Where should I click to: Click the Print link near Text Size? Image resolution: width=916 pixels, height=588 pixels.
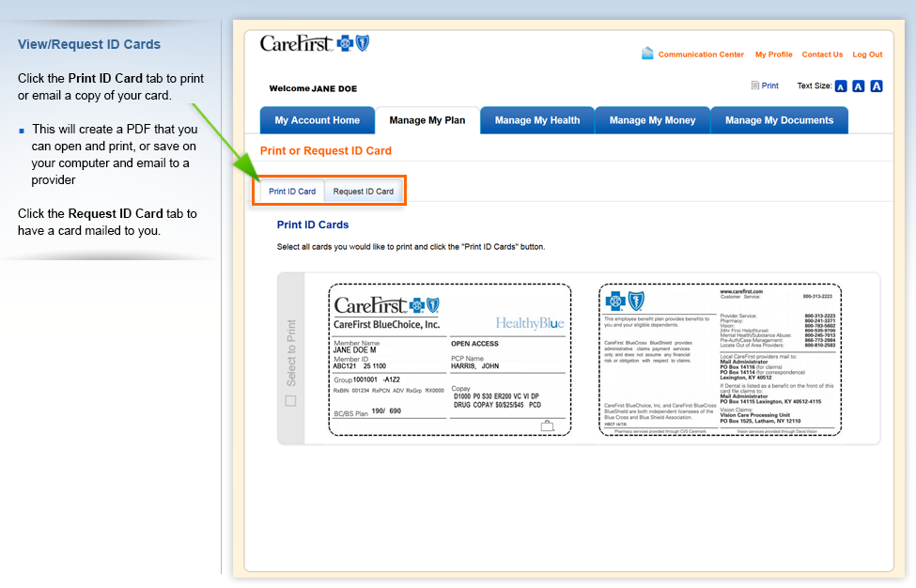[x=770, y=85]
